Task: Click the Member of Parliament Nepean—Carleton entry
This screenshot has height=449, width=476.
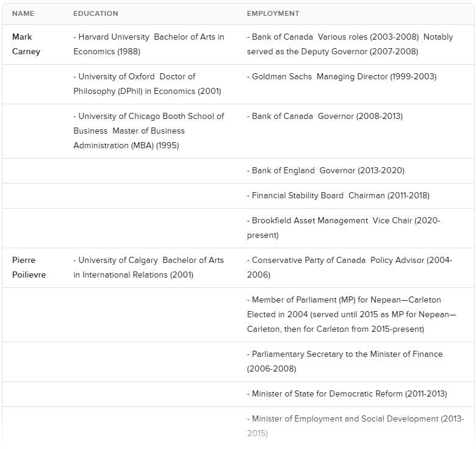Action: click(x=352, y=315)
